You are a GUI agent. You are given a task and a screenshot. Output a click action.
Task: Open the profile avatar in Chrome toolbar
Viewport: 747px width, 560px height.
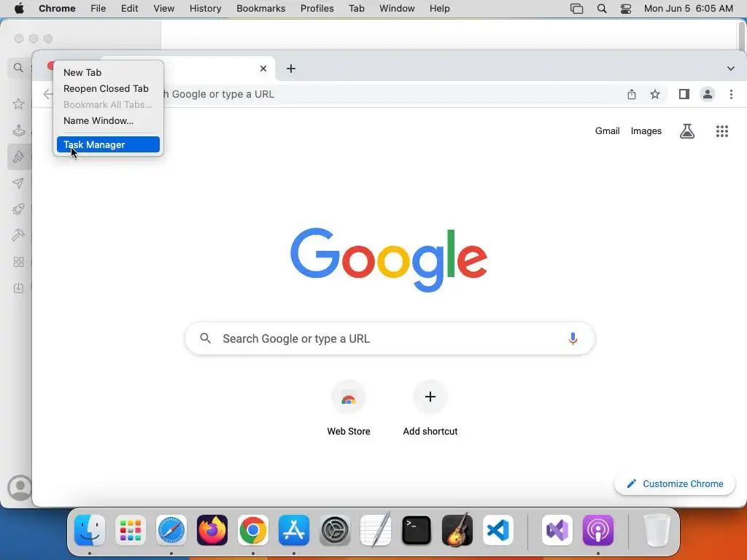pyautogui.click(x=708, y=94)
